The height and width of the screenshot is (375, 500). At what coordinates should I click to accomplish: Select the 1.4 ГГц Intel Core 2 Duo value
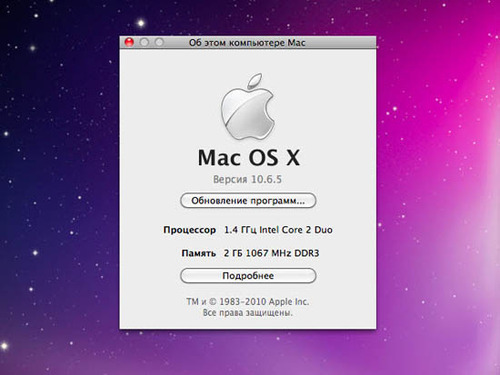click(x=278, y=230)
